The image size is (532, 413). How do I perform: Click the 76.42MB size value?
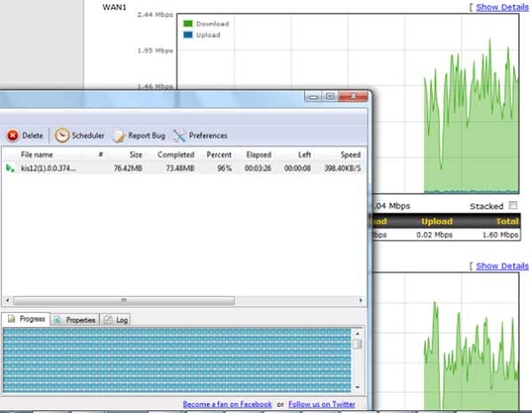pos(128,168)
